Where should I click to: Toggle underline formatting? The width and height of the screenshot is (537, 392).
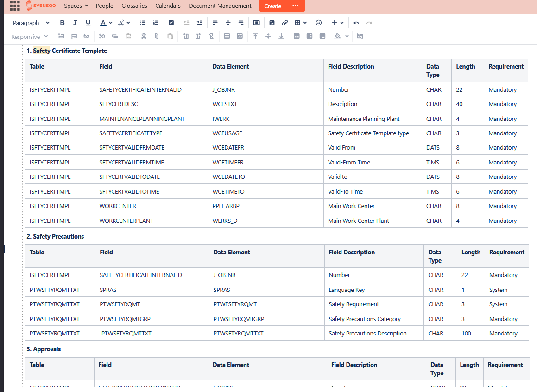click(x=88, y=23)
